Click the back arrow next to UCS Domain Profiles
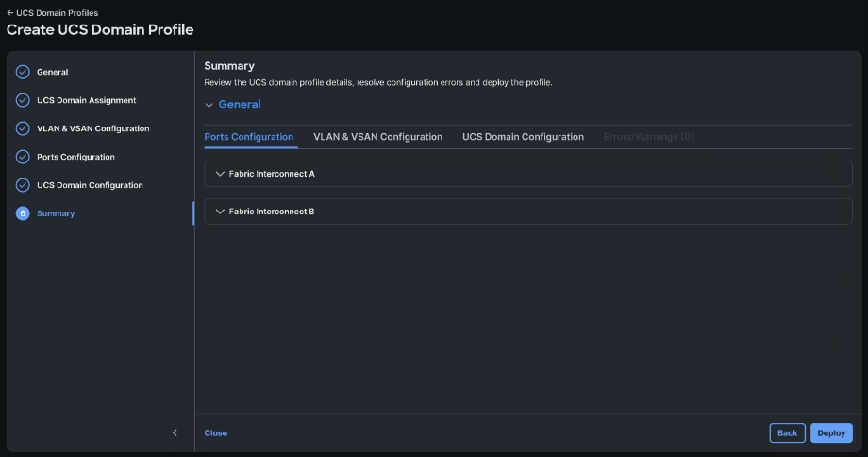 [10, 12]
